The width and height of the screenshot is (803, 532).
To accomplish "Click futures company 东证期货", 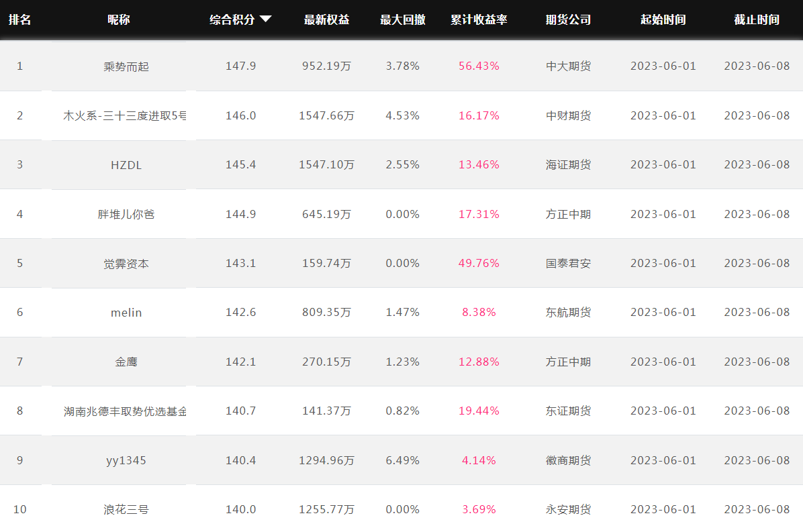I will [x=569, y=411].
